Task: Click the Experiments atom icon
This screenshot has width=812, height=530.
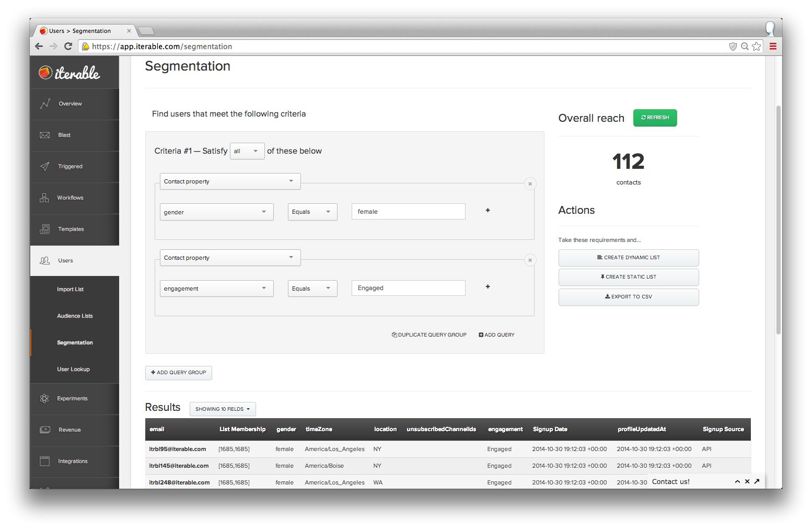Action: [44, 399]
